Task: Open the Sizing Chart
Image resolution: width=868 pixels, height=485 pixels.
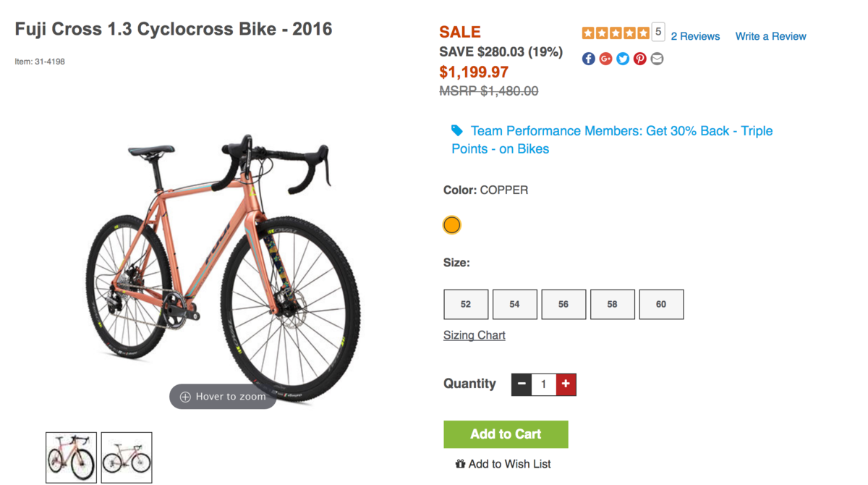Action: coord(474,335)
